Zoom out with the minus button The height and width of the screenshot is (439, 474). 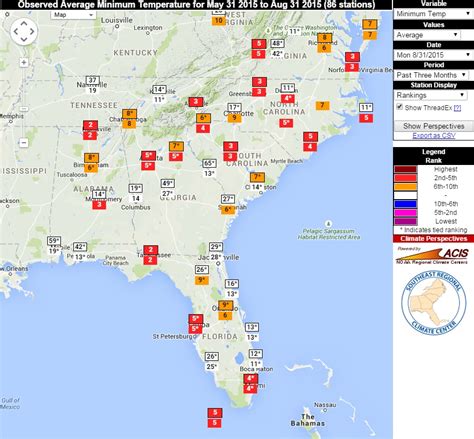(x=24, y=143)
